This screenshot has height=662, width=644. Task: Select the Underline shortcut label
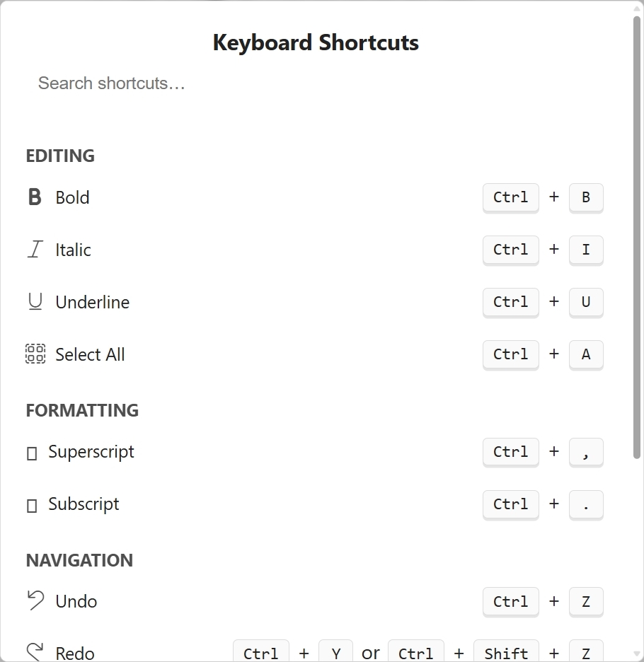tap(92, 302)
